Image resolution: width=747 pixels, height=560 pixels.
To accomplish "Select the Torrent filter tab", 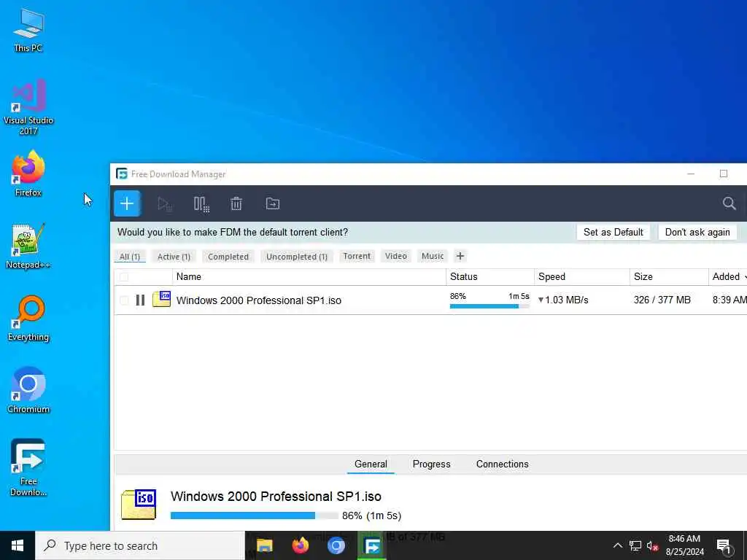I will (x=357, y=256).
